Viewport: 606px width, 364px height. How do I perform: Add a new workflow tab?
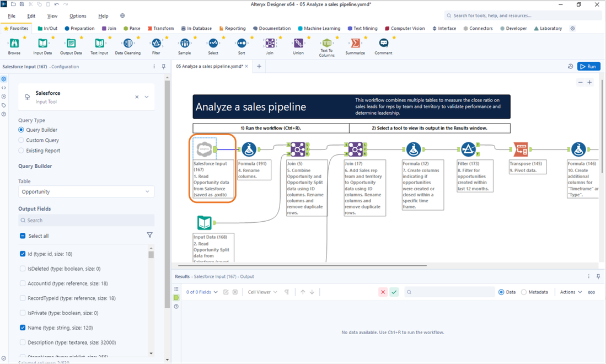coord(259,67)
